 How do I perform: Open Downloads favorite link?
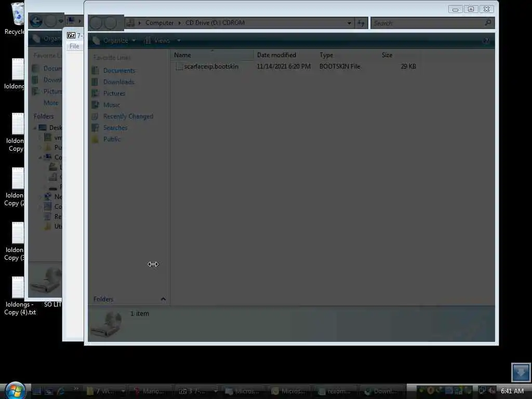(119, 82)
